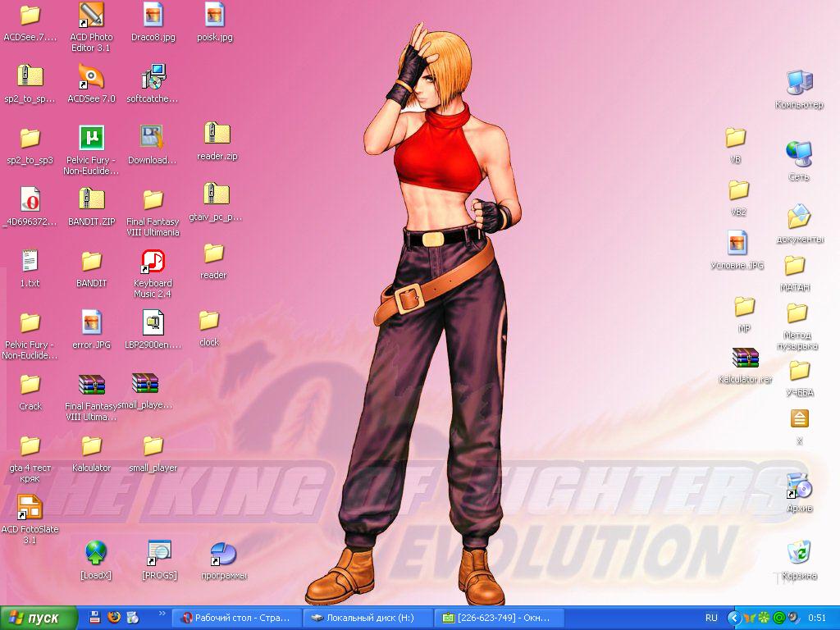
Task: Select the MP folder
Action: (x=744, y=307)
